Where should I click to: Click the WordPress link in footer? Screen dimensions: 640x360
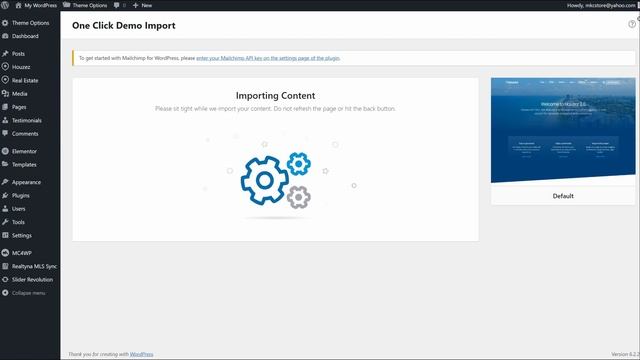(142, 354)
